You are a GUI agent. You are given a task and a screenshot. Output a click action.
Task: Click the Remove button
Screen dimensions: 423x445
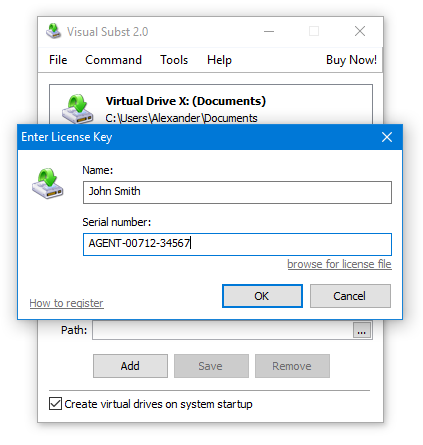pyautogui.click(x=292, y=366)
